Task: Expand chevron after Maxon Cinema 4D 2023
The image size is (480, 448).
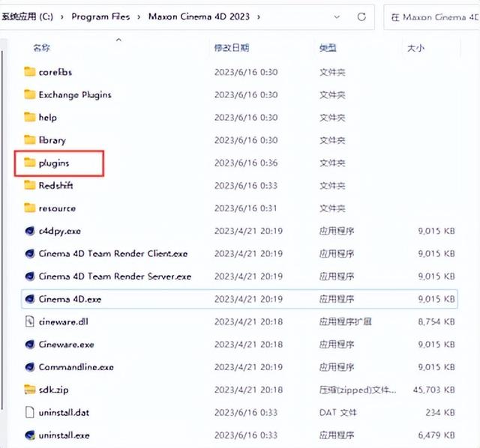Action: [259, 16]
